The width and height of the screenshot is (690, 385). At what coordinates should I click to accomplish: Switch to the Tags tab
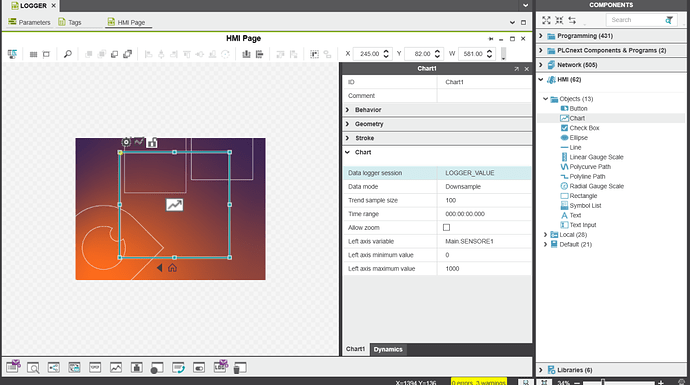click(x=70, y=22)
